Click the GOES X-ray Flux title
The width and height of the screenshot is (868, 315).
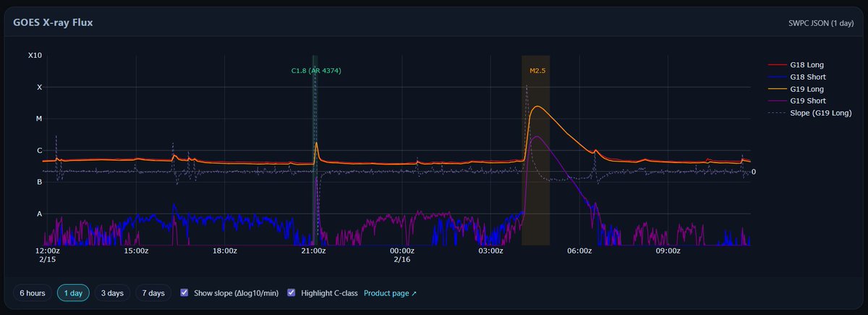[53, 22]
